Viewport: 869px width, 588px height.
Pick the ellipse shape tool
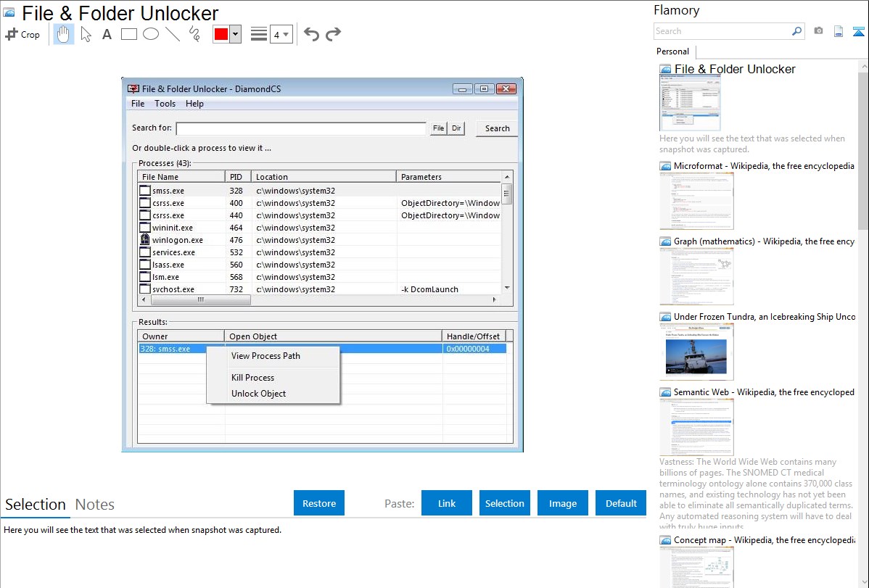[151, 34]
